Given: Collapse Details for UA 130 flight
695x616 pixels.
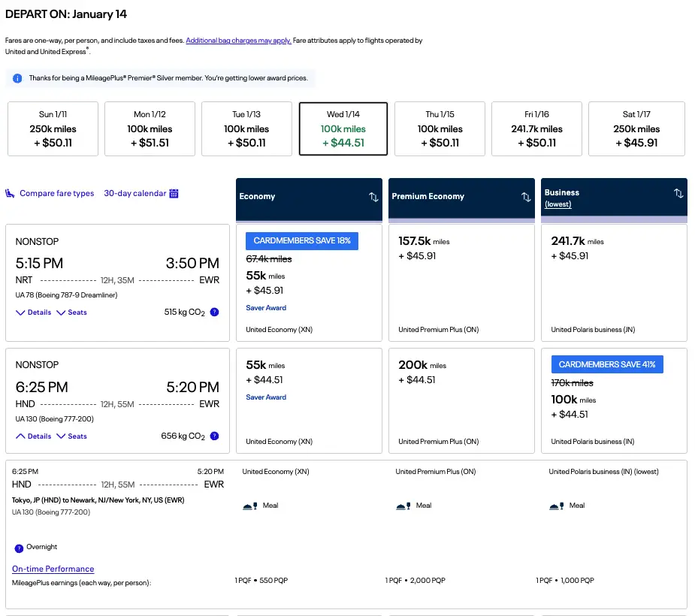Looking at the screenshot, I should 34,436.
